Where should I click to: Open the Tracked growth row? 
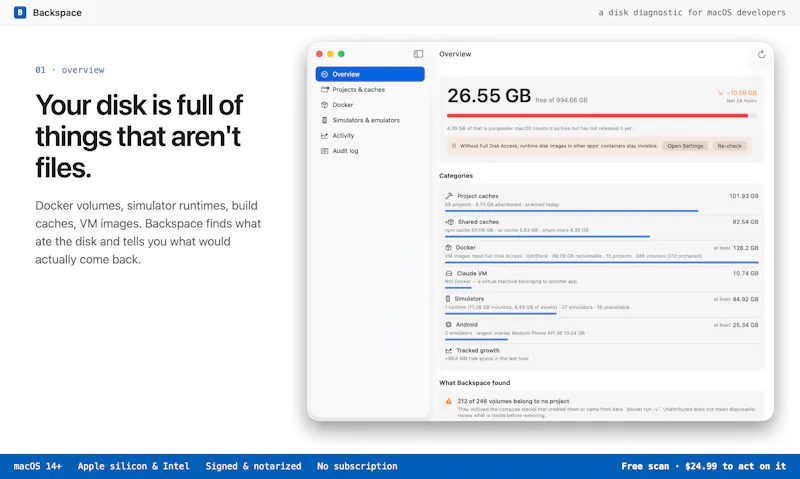pyautogui.click(x=602, y=355)
